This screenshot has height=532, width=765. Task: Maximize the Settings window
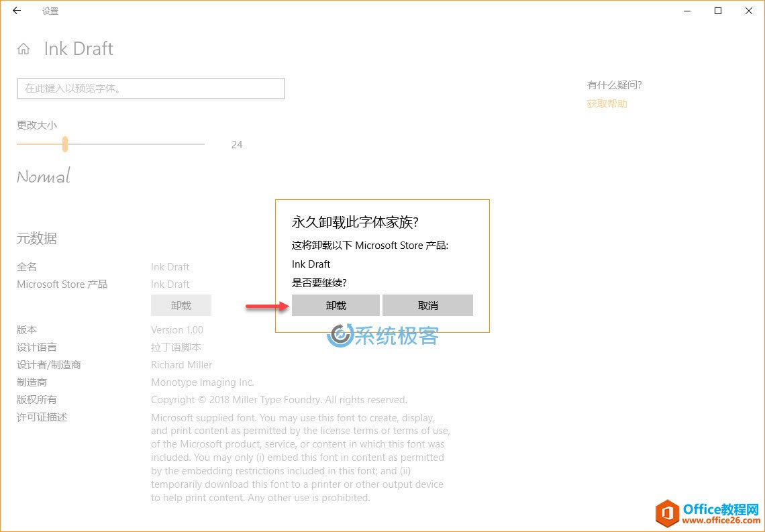coord(718,11)
